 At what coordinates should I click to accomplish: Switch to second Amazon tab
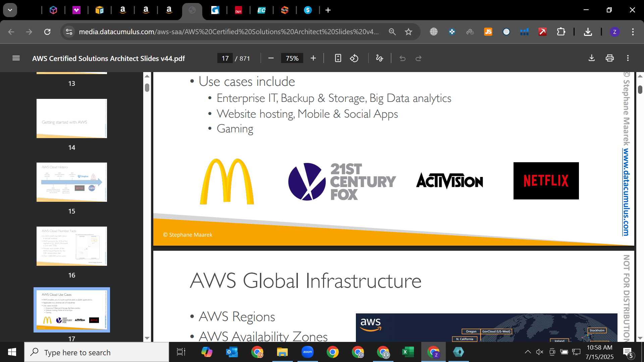tap(146, 10)
